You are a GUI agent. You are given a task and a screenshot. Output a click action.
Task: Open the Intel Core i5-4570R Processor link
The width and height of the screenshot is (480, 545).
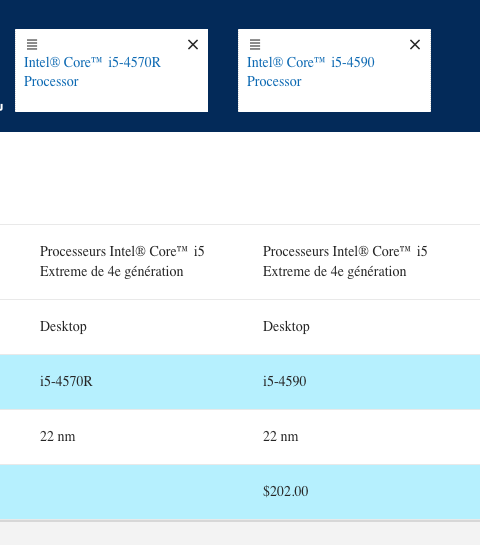pyautogui.click(x=92, y=72)
